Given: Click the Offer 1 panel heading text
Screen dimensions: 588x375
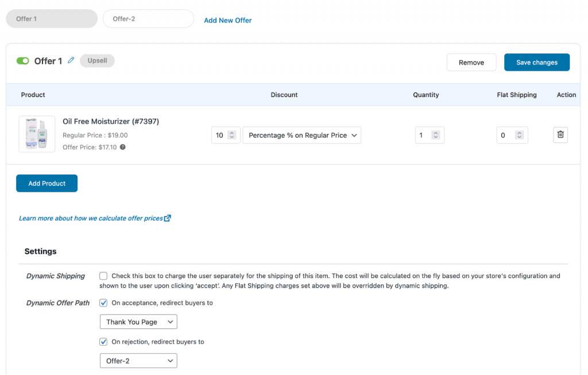Looking at the screenshot, I should [x=48, y=61].
